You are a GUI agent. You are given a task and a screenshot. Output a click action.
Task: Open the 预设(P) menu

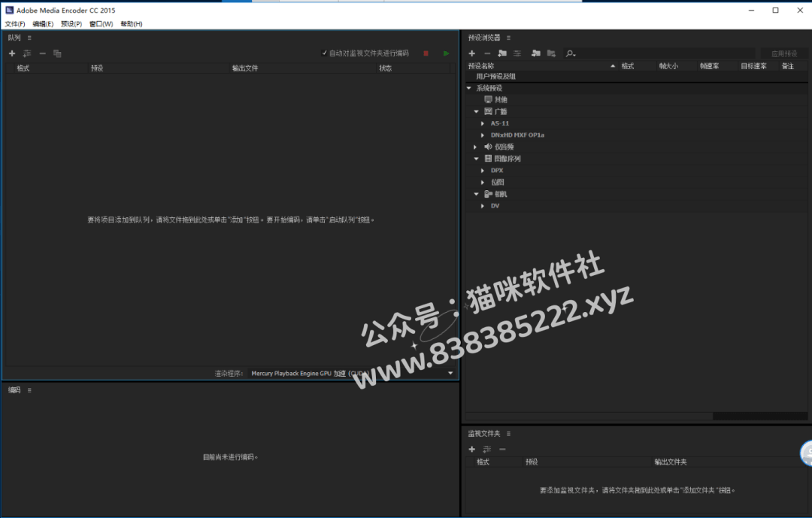click(71, 24)
